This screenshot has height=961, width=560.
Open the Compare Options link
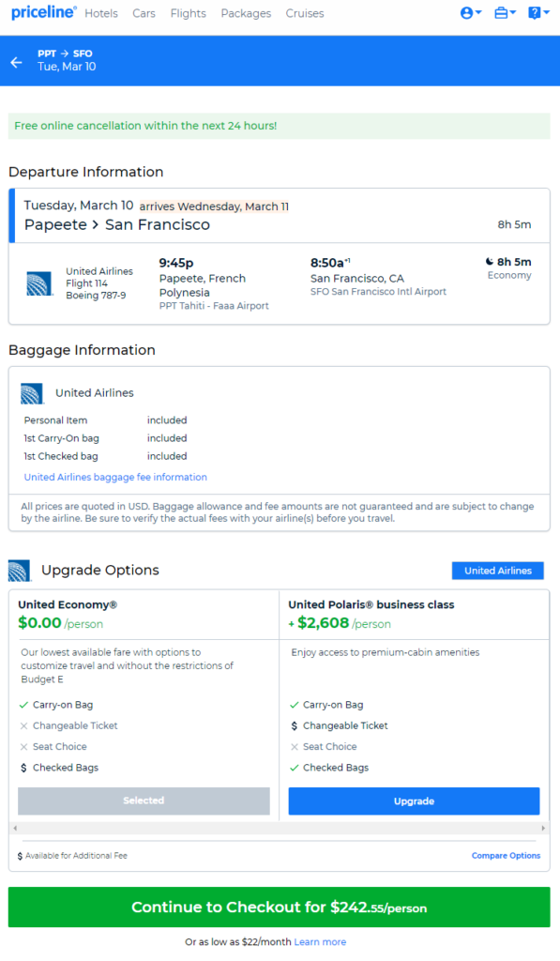click(506, 856)
